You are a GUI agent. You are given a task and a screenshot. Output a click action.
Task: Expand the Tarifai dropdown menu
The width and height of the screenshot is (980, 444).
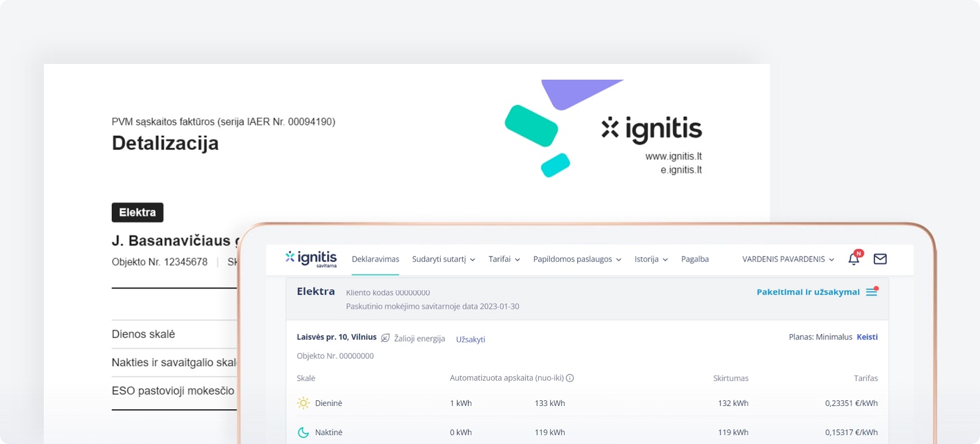point(504,259)
